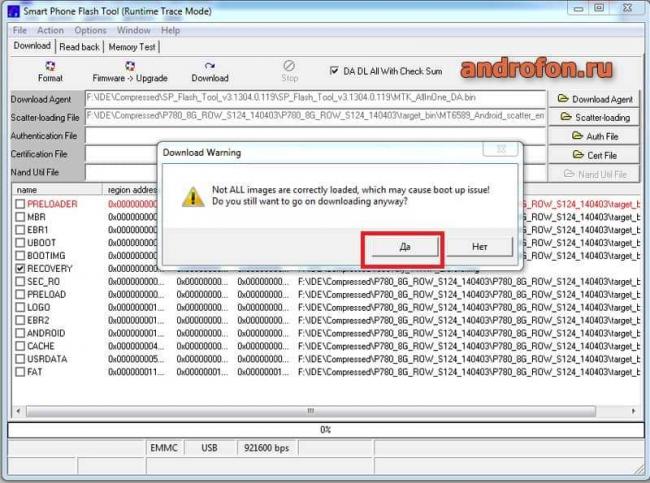650x483 pixels.
Task: Check the PRELOAD partition checkbox
Action: [x=20, y=294]
